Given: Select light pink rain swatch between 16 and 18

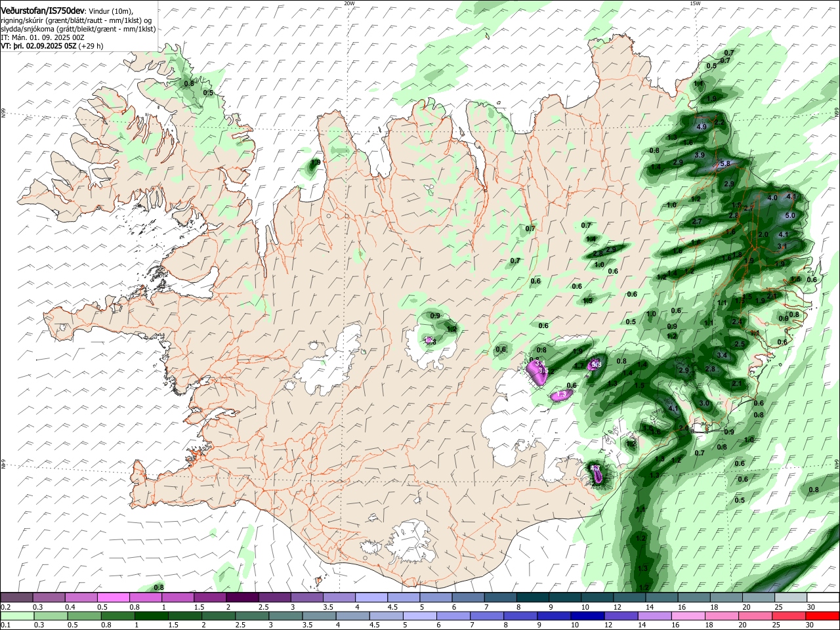Looking at the screenshot, I should (688, 616).
